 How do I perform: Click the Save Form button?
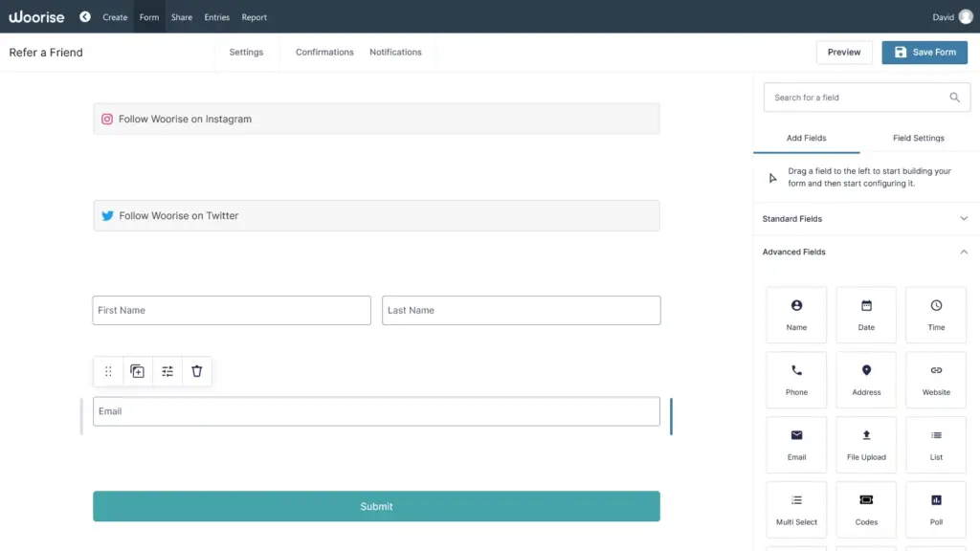tap(924, 53)
